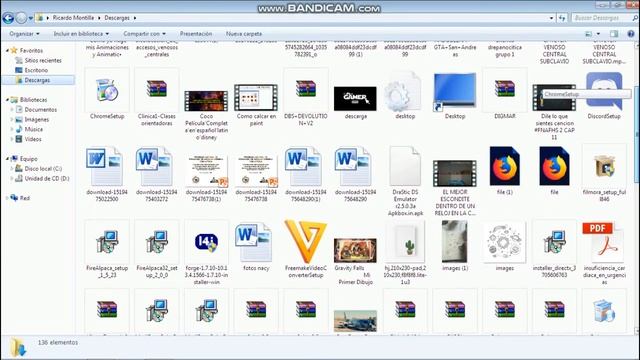
Task: Open Incluir en biblioteca dropdown
Action: click(81, 34)
